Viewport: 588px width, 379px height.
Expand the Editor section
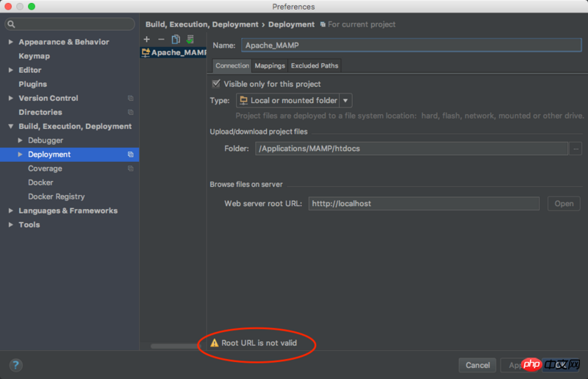coord(11,70)
